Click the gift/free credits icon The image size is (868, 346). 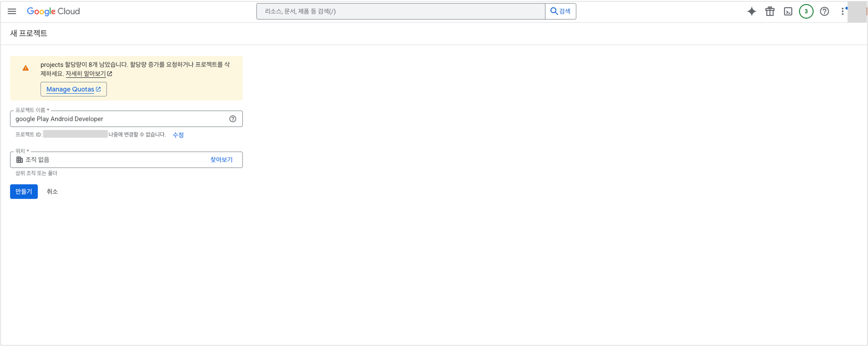point(770,11)
